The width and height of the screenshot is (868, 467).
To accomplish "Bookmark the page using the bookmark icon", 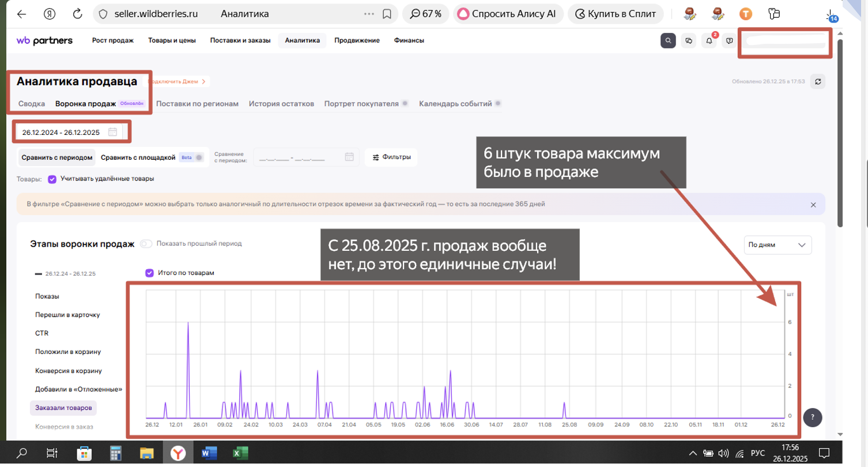I will coord(387,14).
